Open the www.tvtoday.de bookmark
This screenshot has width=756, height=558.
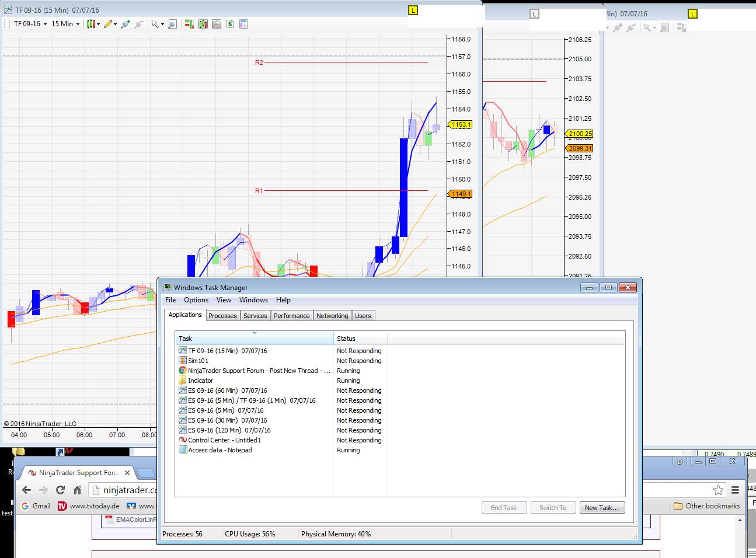click(x=89, y=506)
